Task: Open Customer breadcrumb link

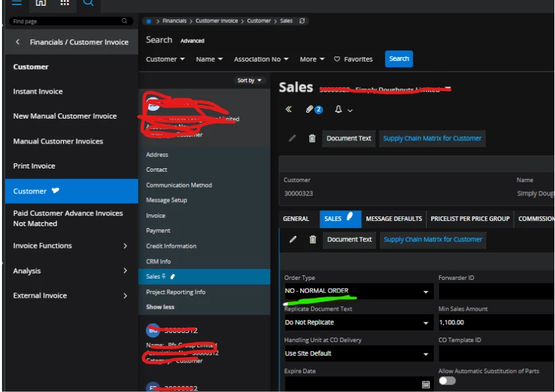Action: 259,21
